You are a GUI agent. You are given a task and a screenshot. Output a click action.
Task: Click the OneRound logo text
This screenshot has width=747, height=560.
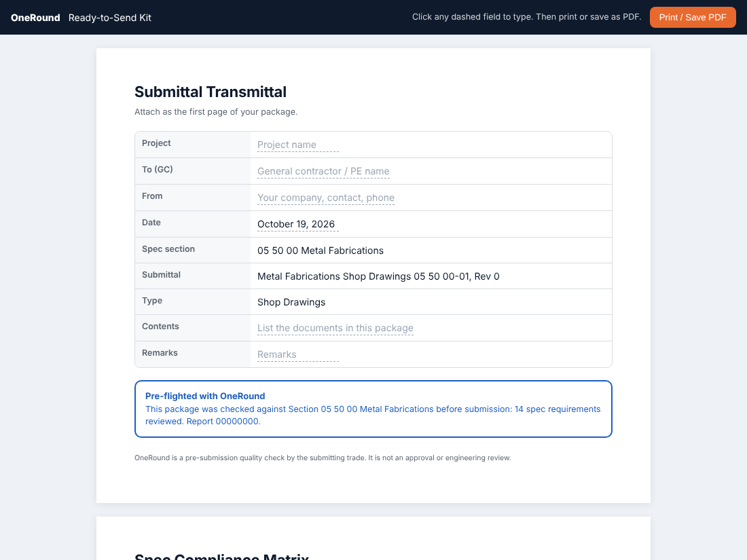[35, 18]
